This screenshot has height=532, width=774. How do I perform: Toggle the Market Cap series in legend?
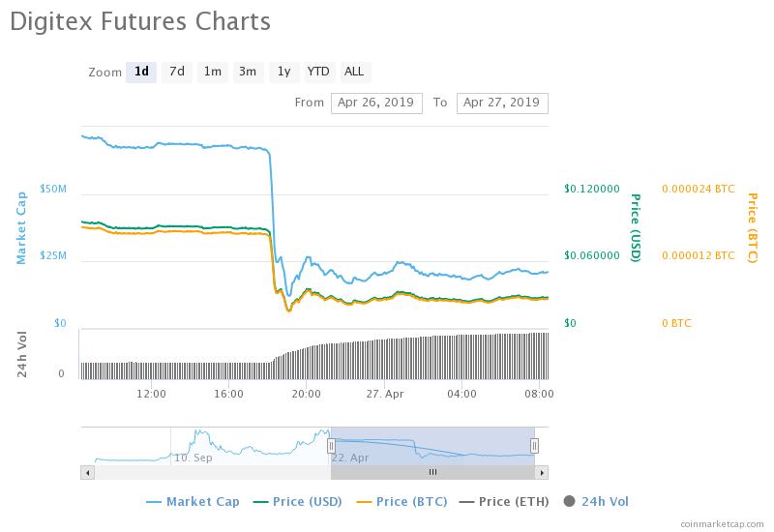[193, 501]
